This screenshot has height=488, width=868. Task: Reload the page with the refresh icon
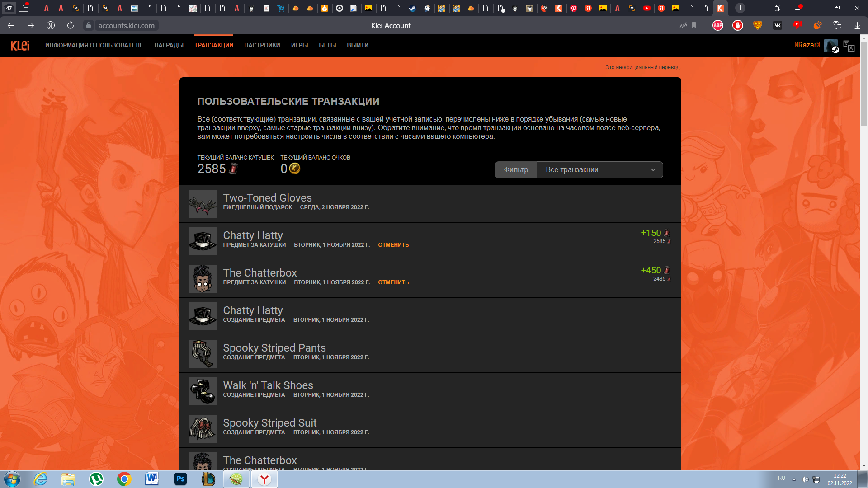[x=71, y=26]
